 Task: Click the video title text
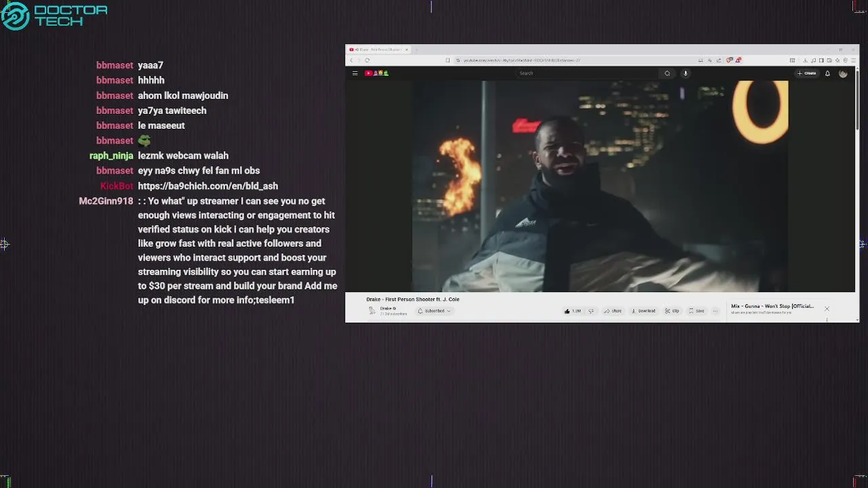[x=412, y=299]
